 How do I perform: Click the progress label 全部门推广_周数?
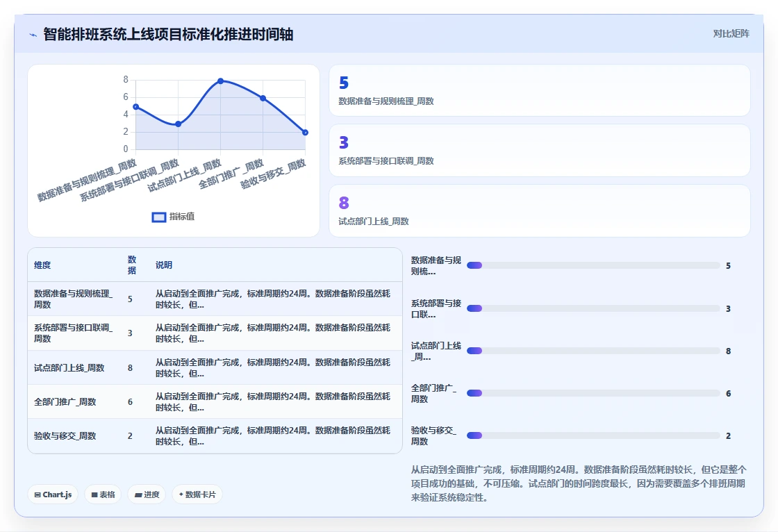coord(433,393)
